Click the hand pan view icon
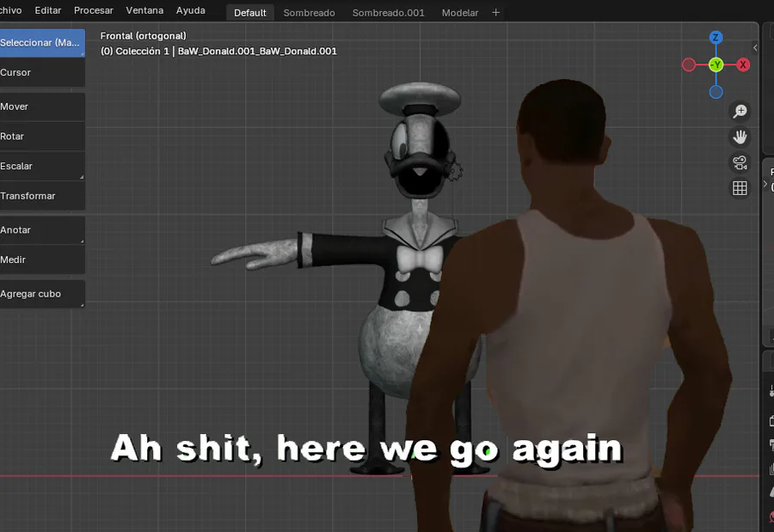Viewport: 774px width, 532px height. pyautogui.click(x=740, y=137)
